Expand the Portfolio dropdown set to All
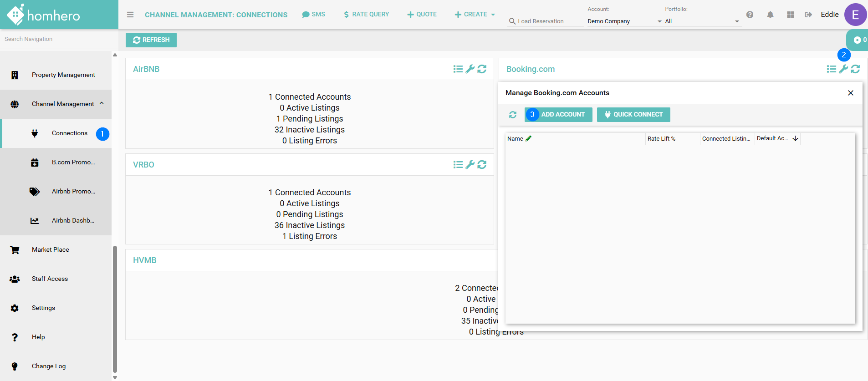This screenshot has height=381, width=868. tap(701, 21)
